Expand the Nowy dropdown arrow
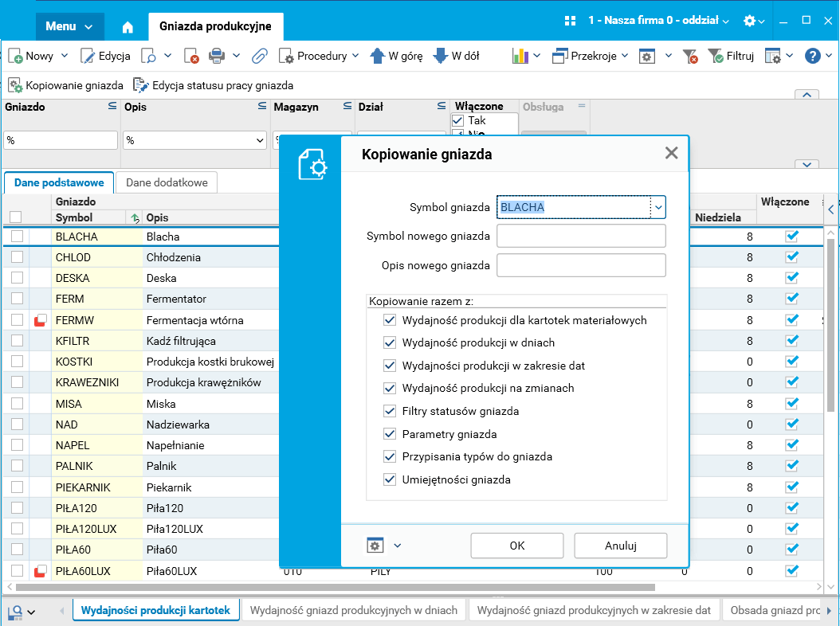Image resolution: width=840 pixels, height=626 pixels. pyautogui.click(x=65, y=56)
